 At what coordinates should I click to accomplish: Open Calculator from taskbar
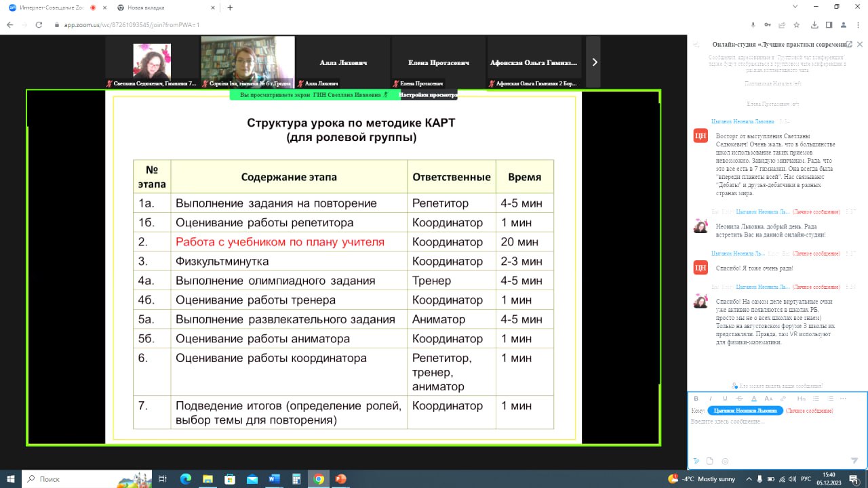(x=296, y=479)
